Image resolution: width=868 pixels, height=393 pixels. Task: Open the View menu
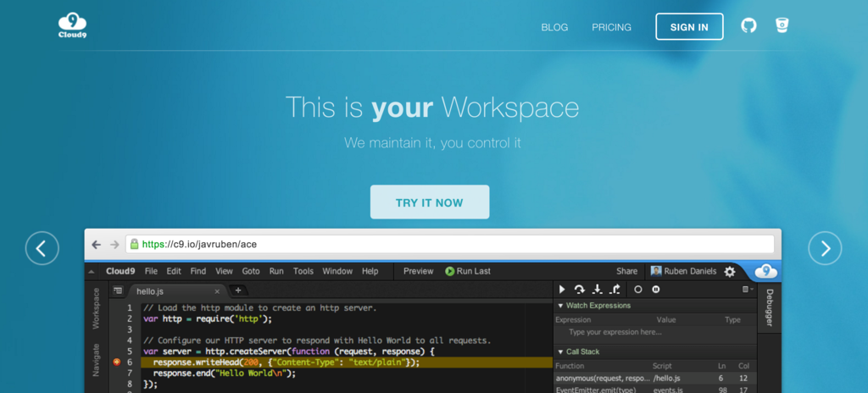(x=224, y=271)
